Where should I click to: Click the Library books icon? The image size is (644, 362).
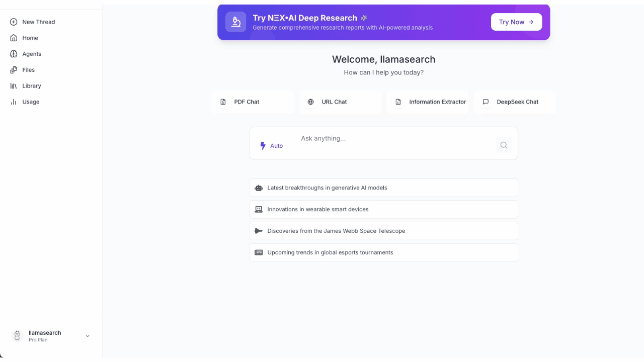(x=14, y=86)
